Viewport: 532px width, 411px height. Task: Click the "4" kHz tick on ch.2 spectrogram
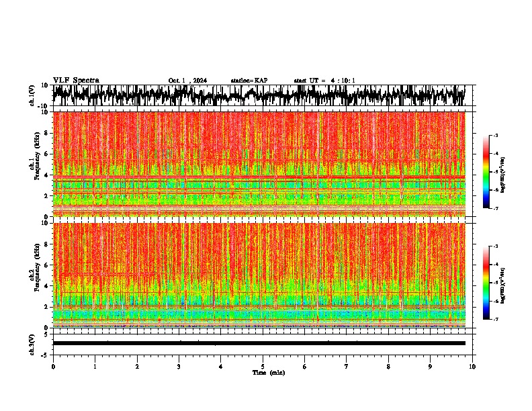coord(46,286)
